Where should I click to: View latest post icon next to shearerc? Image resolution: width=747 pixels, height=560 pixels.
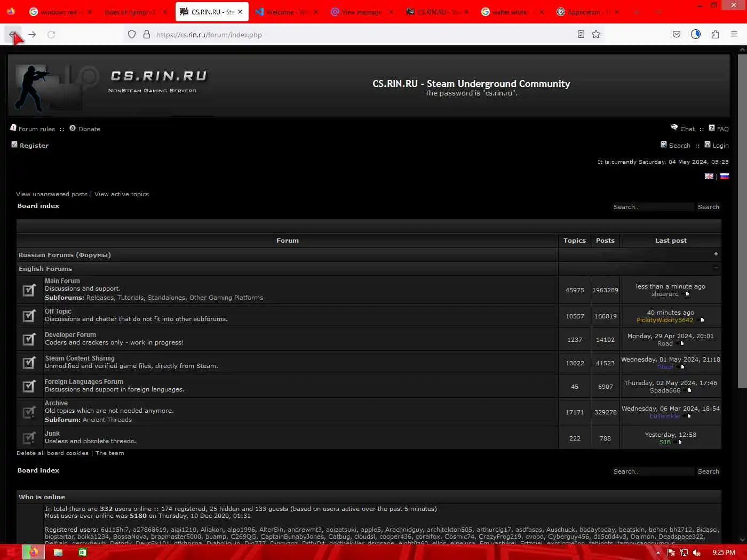(687, 294)
